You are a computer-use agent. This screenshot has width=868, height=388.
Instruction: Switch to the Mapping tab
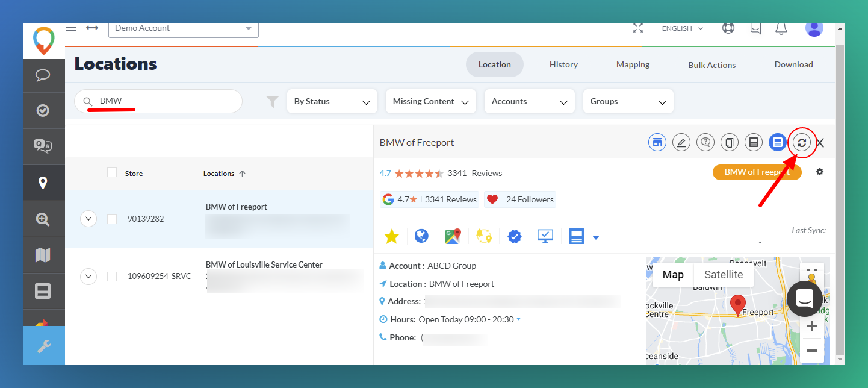pos(633,64)
